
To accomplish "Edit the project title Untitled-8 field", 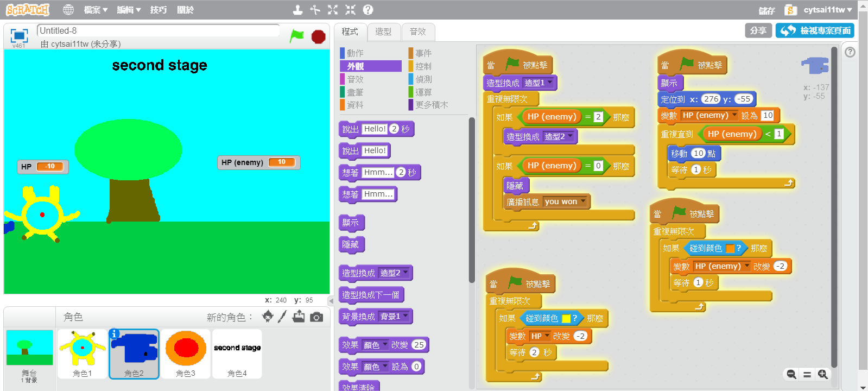I will [159, 31].
